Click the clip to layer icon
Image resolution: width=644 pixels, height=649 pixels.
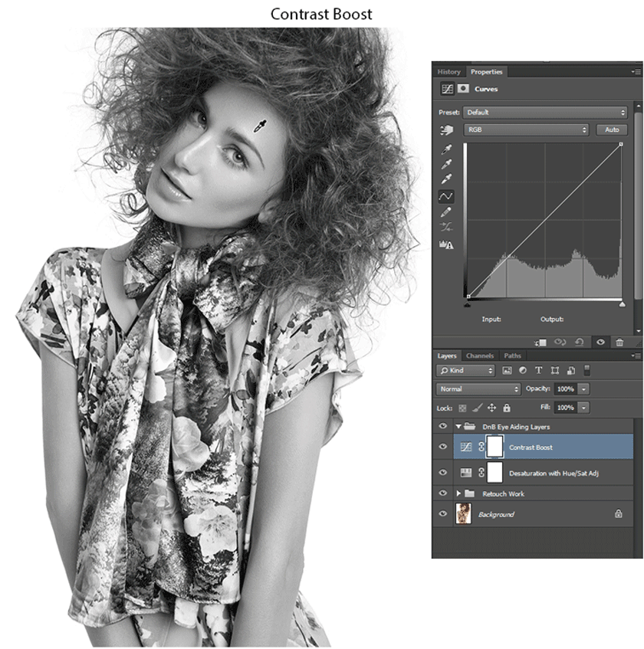(x=540, y=343)
